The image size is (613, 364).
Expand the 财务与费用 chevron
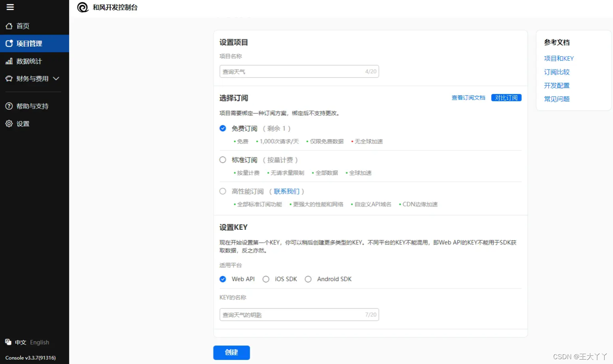[x=56, y=79]
